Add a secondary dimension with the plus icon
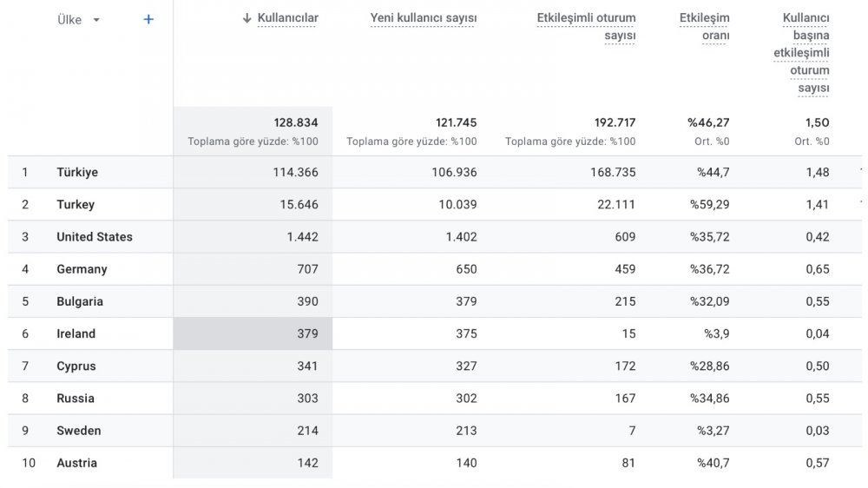The width and height of the screenshot is (868, 488). click(148, 19)
